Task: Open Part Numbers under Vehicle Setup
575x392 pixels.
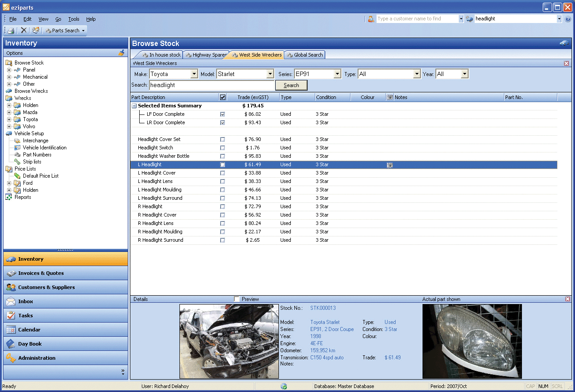Action: 37,155
